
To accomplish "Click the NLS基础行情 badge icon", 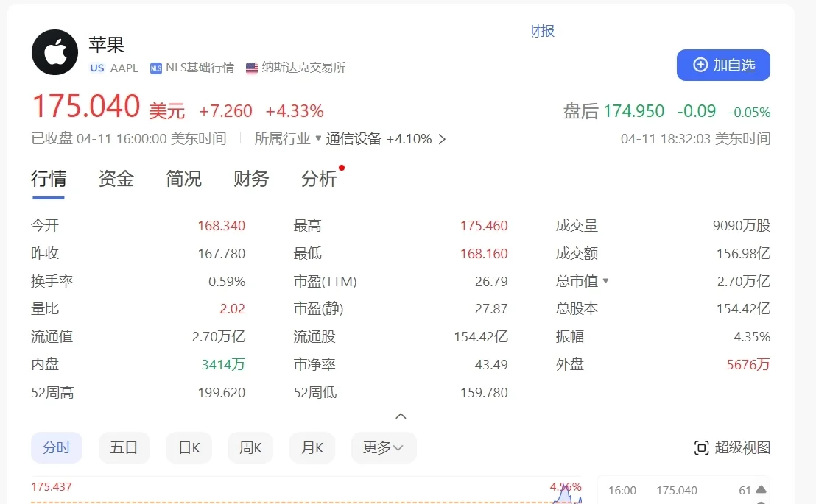I will tap(155, 68).
